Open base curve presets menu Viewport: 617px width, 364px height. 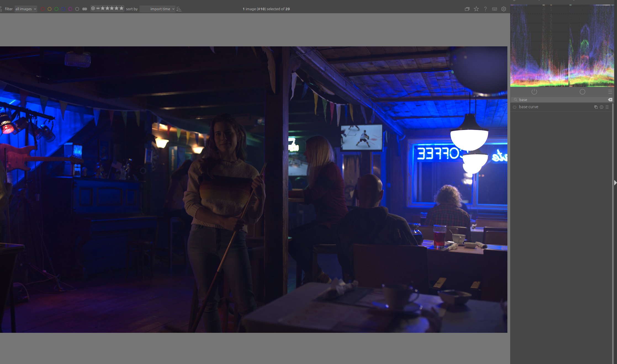pos(607,107)
